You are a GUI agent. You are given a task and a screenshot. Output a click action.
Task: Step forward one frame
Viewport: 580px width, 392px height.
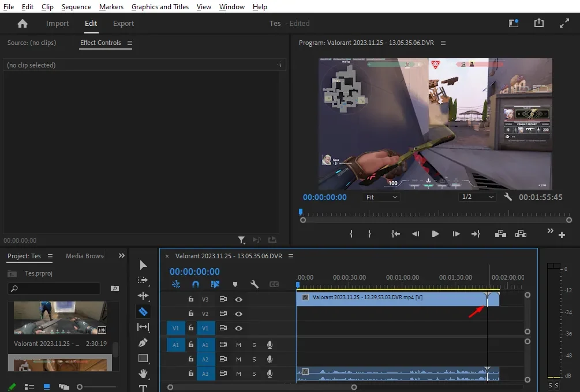click(x=456, y=234)
